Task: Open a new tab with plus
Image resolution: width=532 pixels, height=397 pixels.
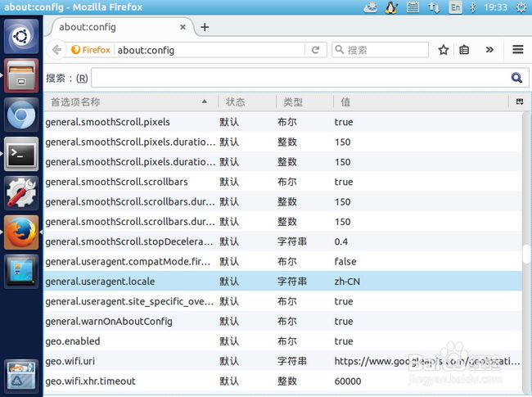Action: [x=205, y=27]
